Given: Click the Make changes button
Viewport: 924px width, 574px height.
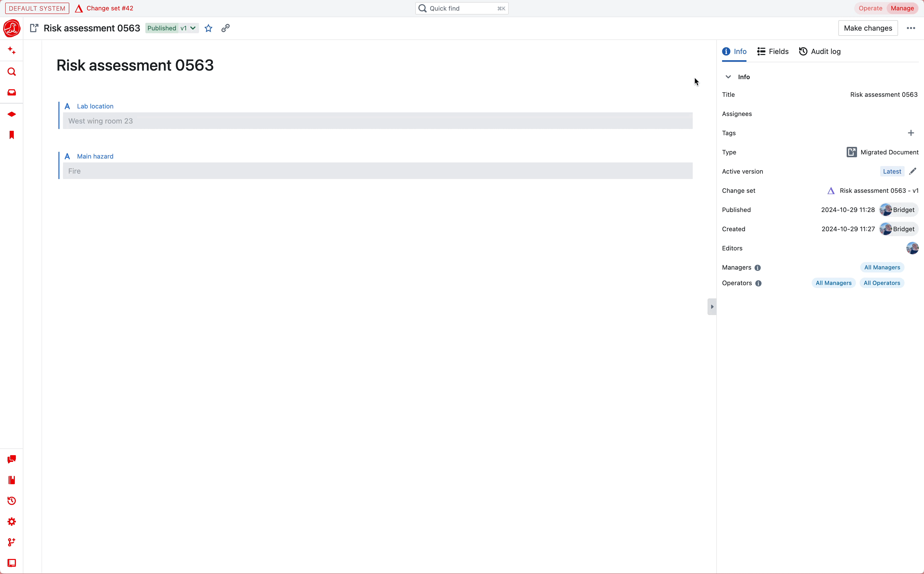Looking at the screenshot, I should pyautogui.click(x=868, y=28).
